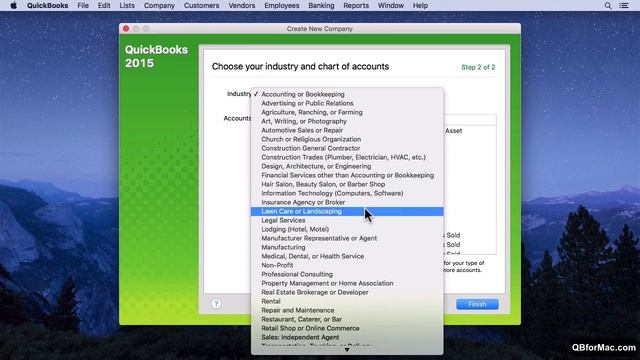Pick Financial Services other than Accounting

coord(347,175)
